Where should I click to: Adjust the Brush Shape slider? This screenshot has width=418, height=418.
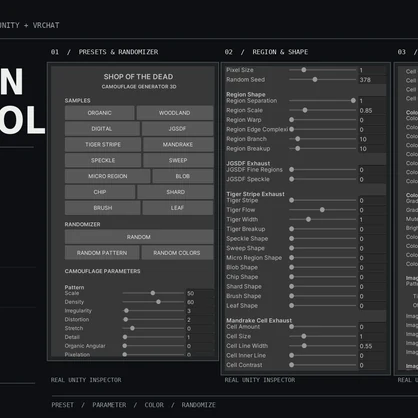coord(323,296)
